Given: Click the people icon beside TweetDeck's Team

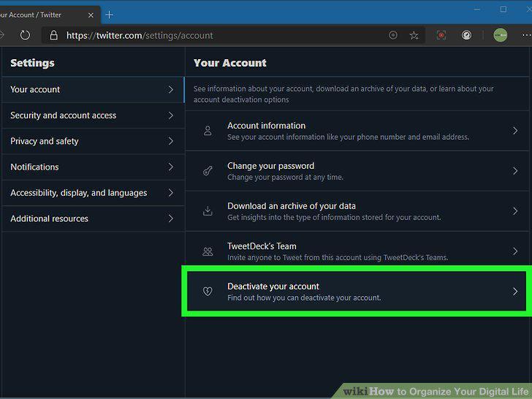Looking at the screenshot, I should 208,251.
